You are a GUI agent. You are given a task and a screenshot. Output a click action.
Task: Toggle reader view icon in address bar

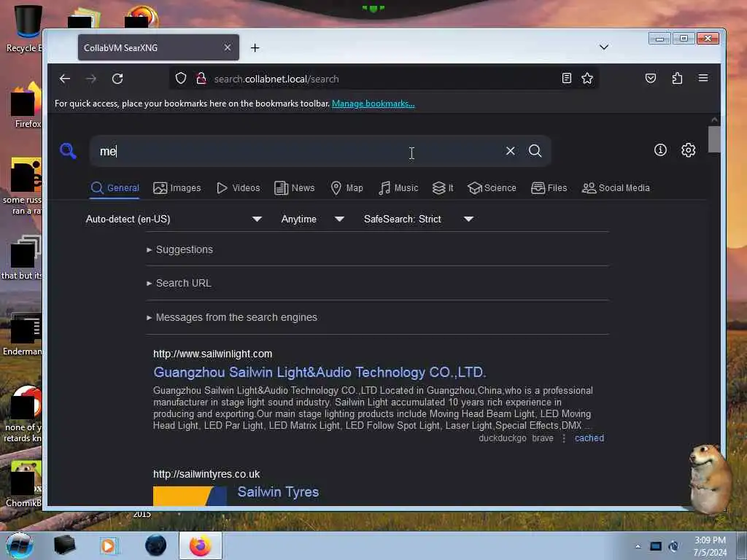click(x=566, y=78)
